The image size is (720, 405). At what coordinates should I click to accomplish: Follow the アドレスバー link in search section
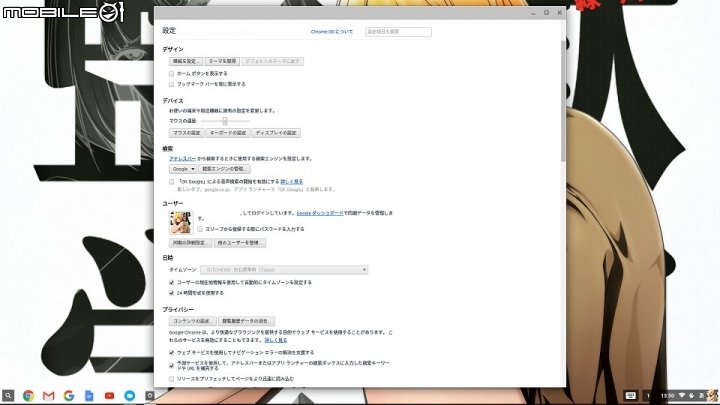183,158
